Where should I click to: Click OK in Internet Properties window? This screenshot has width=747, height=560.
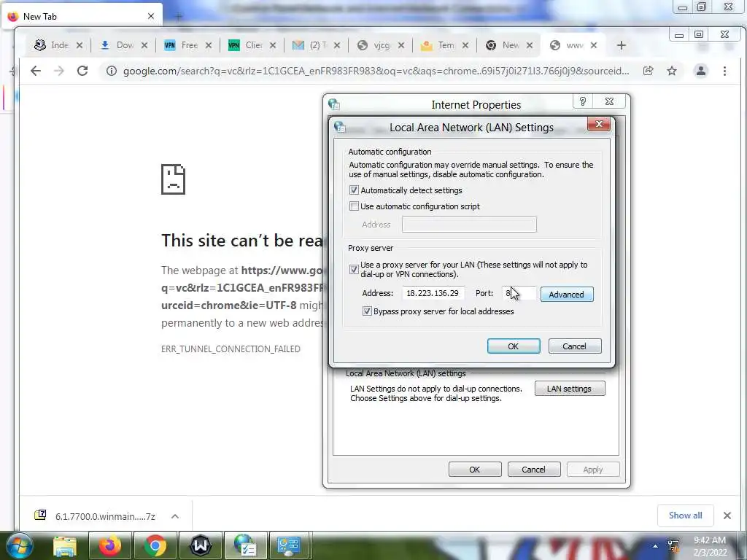click(474, 470)
